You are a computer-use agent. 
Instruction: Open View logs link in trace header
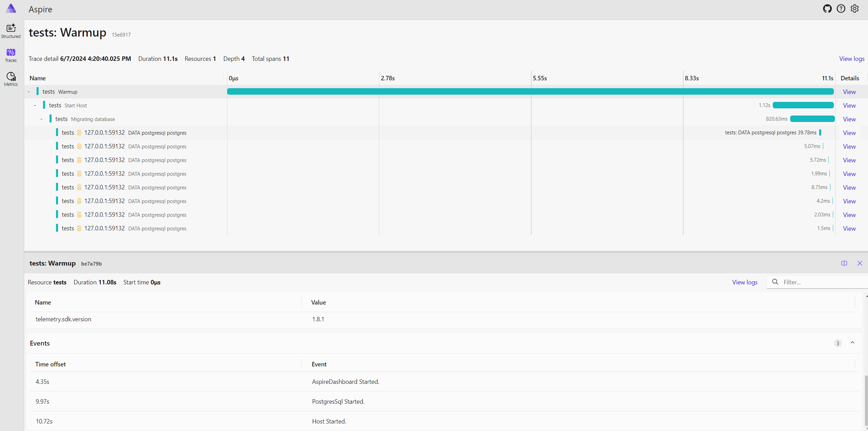point(852,59)
